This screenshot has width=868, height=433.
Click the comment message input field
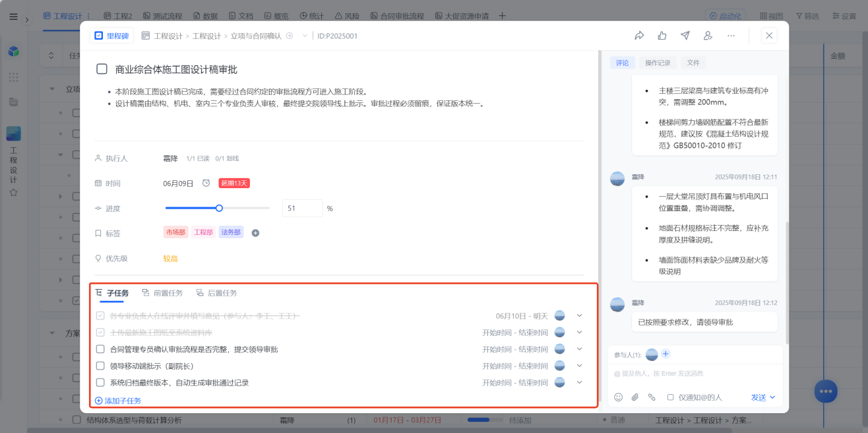point(695,374)
